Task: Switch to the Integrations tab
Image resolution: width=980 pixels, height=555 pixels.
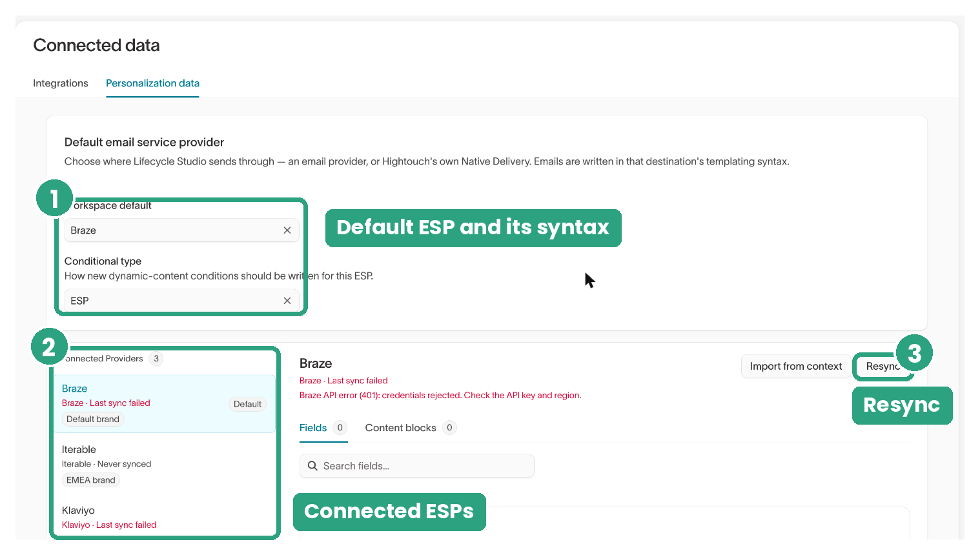Action: coord(61,83)
